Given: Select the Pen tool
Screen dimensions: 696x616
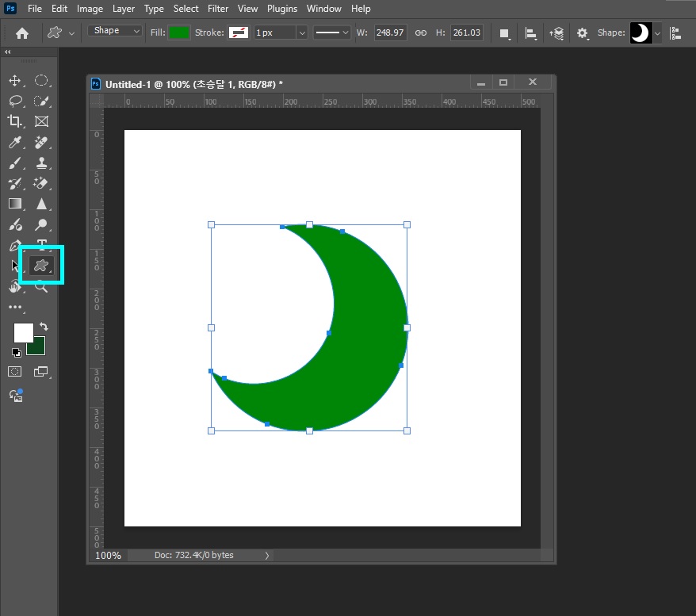Looking at the screenshot, I should (15, 245).
